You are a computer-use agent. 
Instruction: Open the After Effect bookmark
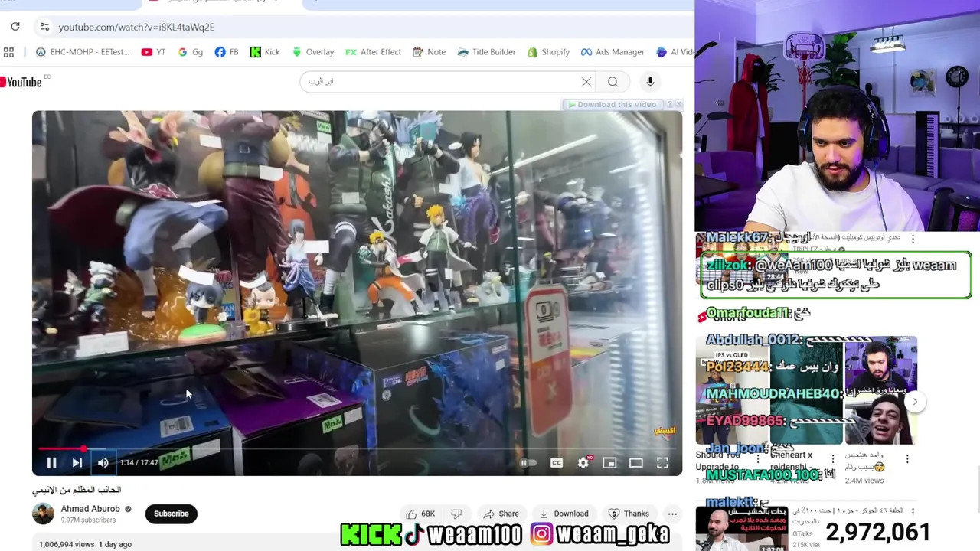pyautogui.click(x=373, y=52)
